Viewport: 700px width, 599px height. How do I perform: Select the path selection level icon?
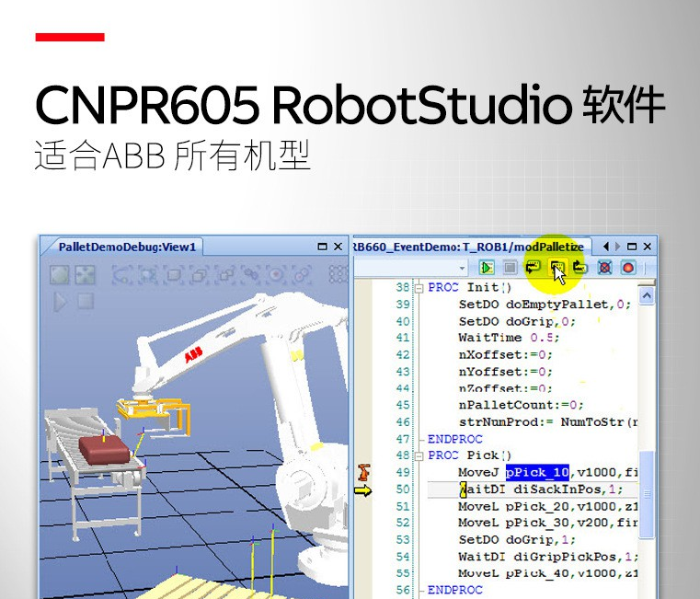(x=303, y=275)
